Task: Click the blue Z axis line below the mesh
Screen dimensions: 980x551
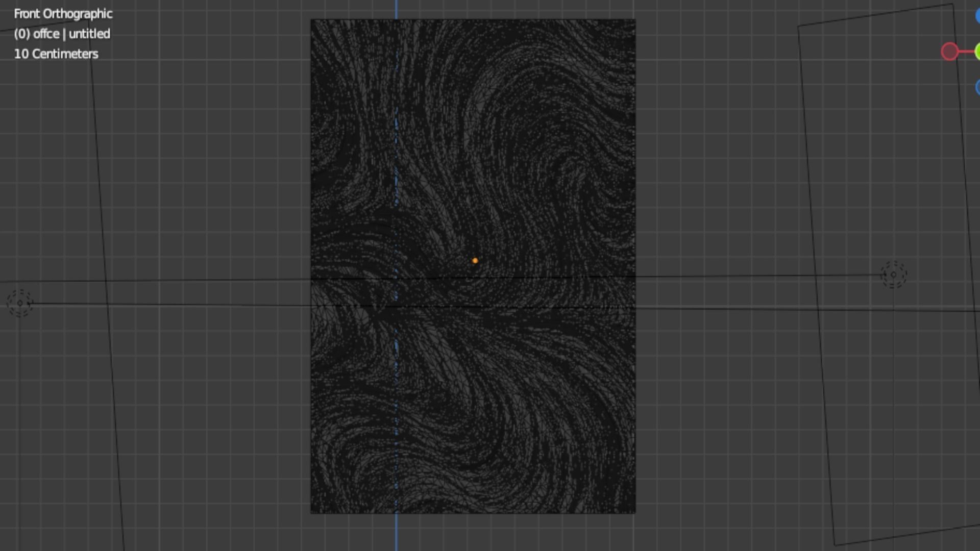Action: click(x=397, y=533)
